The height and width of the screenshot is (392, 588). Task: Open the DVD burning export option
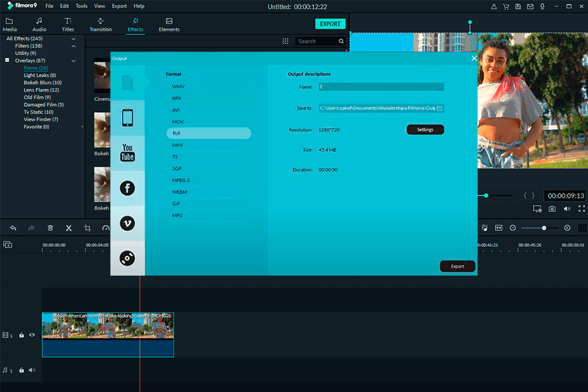click(x=127, y=258)
